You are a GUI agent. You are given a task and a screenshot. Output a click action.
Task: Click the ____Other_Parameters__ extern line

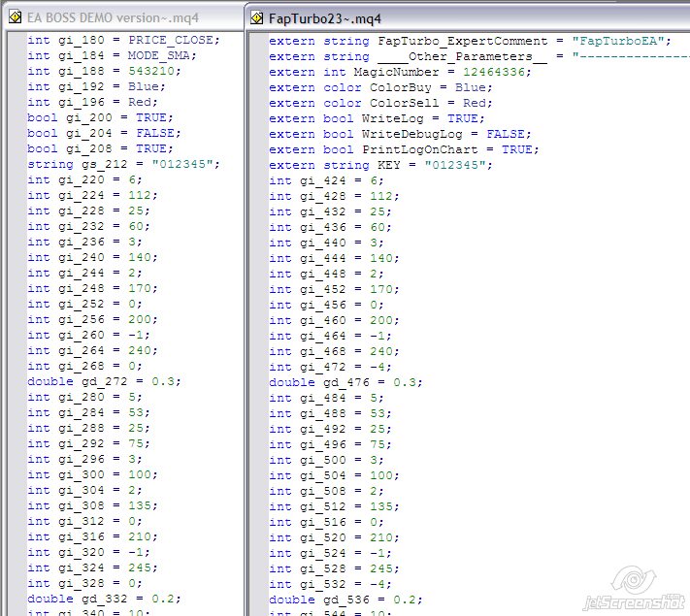click(479, 56)
